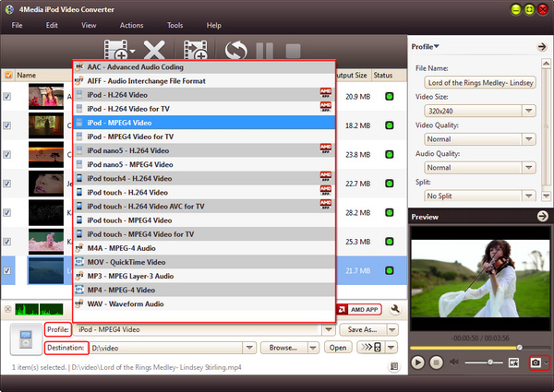Image resolution: width=554 pixels, height=392 pixels.
Task: Open the Profile combo box dropdown arrow
Action: click(329, 329)
